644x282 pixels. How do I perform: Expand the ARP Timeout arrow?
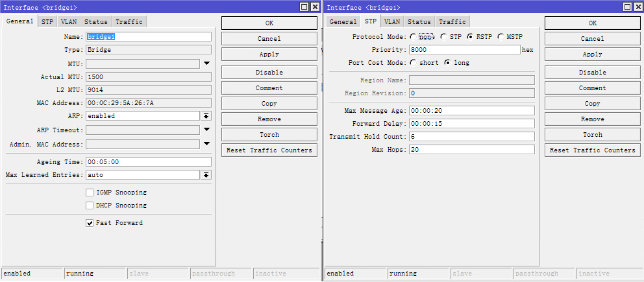[206, 130]
